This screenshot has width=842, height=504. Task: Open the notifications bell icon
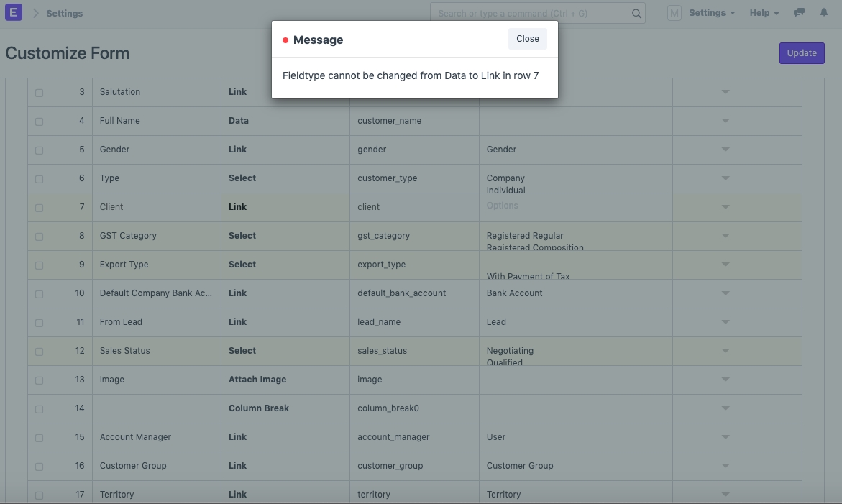pyautogui.click(x=824, y=13)
